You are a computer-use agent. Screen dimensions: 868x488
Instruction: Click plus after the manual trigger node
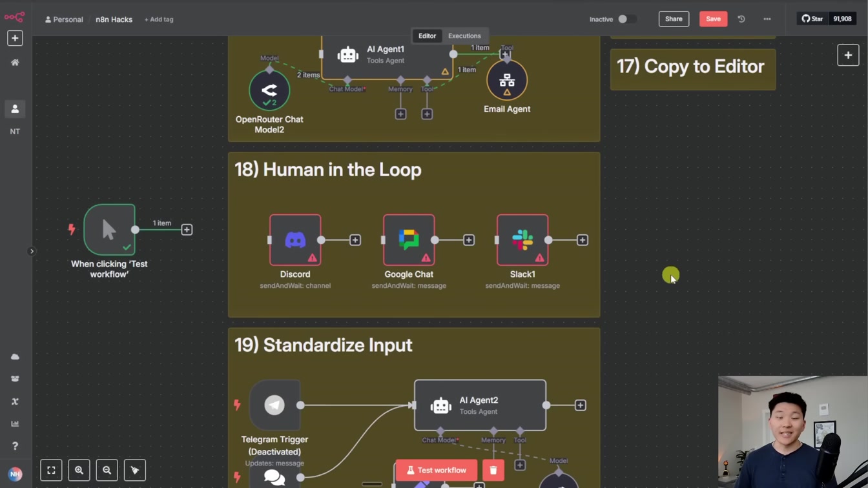187,230
